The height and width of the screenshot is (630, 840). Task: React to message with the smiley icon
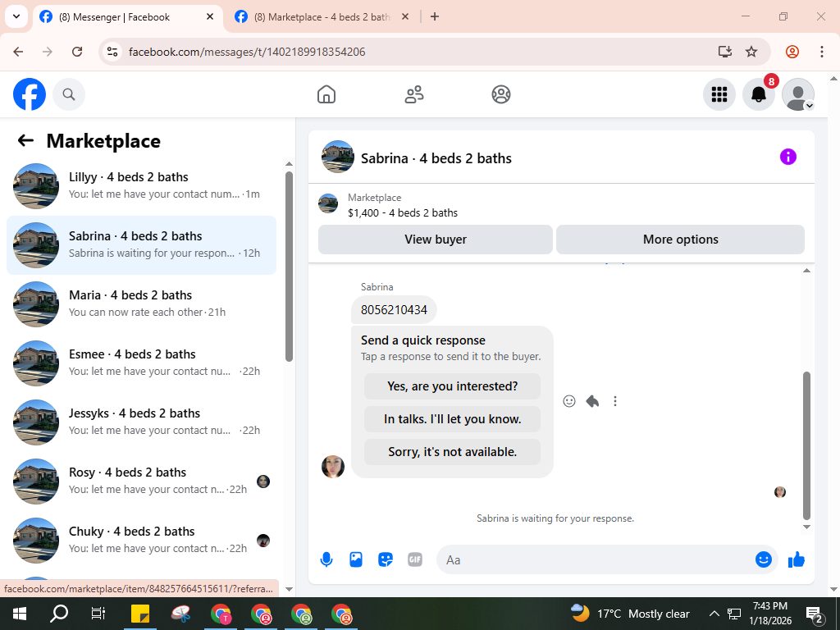pyautogui.click(x=569, y=401)
